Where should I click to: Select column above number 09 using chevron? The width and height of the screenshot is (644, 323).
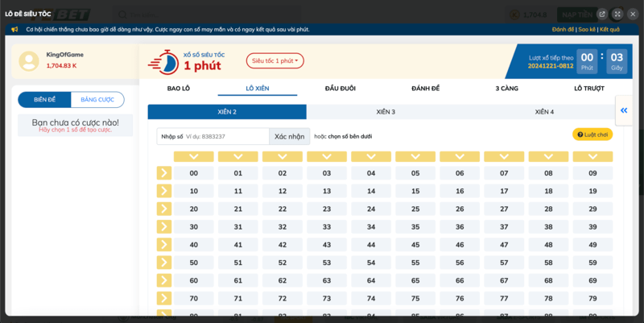click(592, 156)
